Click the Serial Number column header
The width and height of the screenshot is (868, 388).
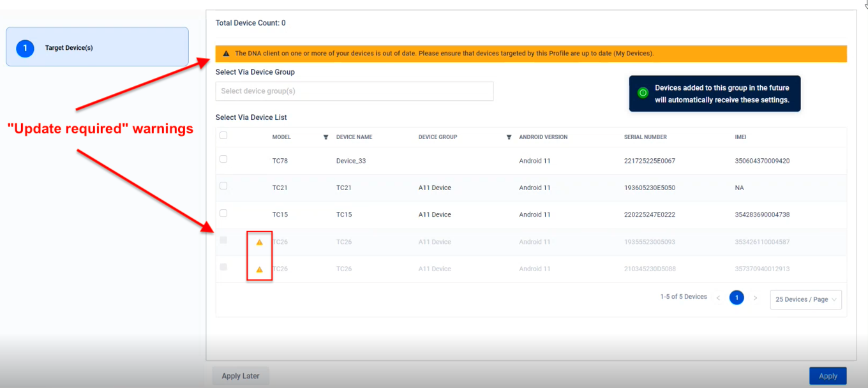(x=645, y=137)
